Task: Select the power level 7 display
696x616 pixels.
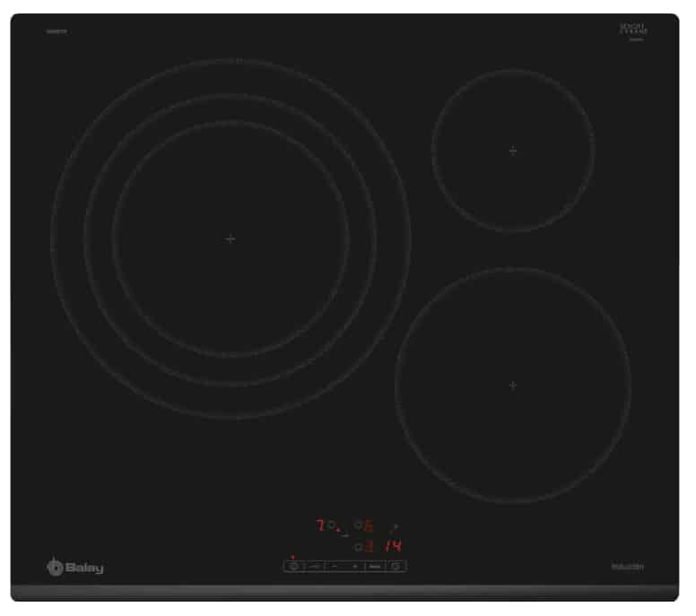Action: coord(320,525)
